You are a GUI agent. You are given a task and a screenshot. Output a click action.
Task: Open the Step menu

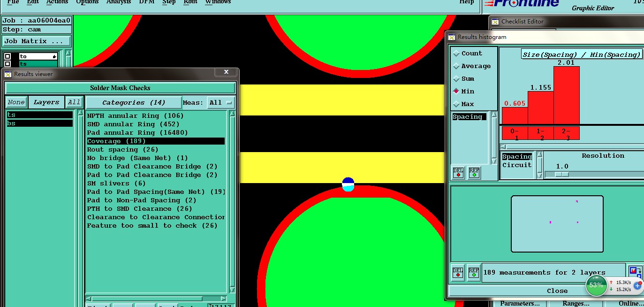[169, 2]
